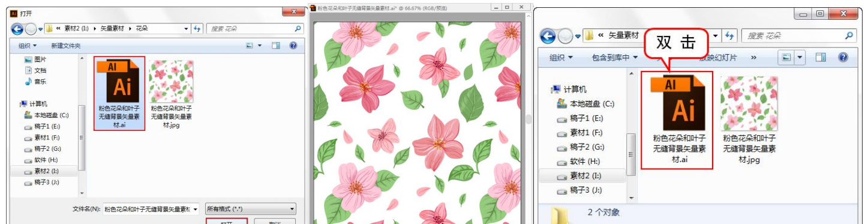Open help in the Open dialog
The image size is (868, 224).
tap(293, 45)
